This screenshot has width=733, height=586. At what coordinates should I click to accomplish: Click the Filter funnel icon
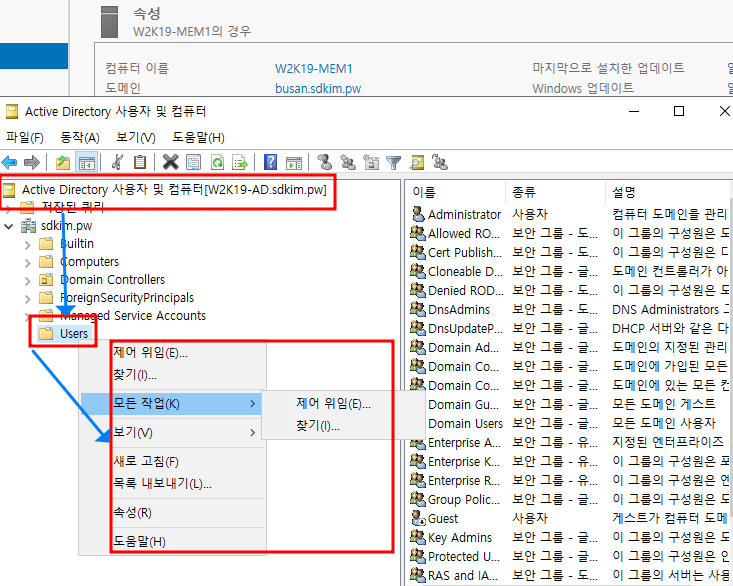(394, 163)
